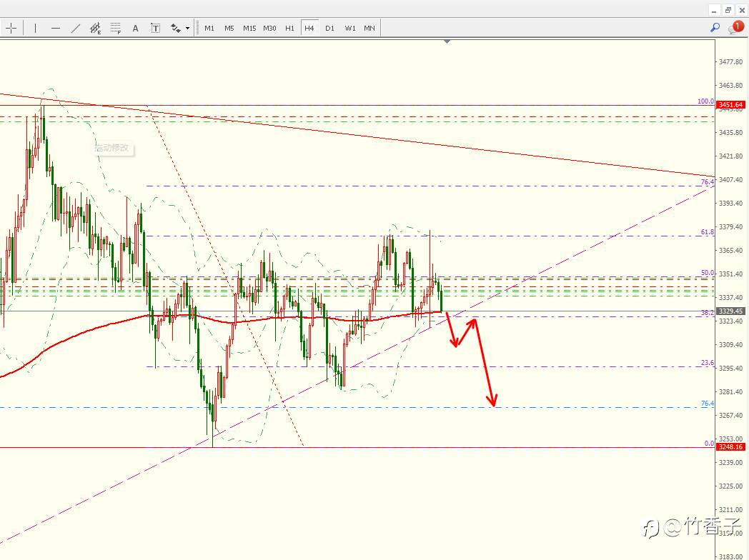749x560 pixels.
Task: Click the blue 76.4 level label
Action: pyautogui.click(x=708, y=404)
